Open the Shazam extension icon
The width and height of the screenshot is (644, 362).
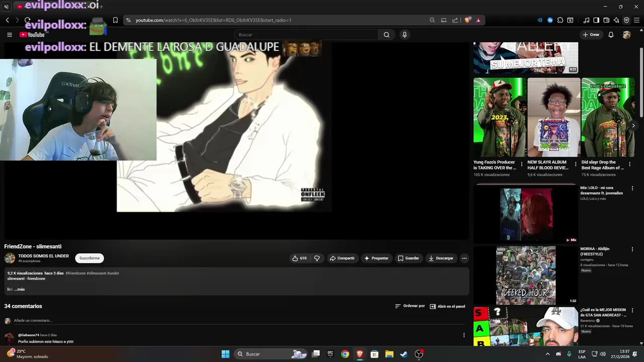point(550,20)
